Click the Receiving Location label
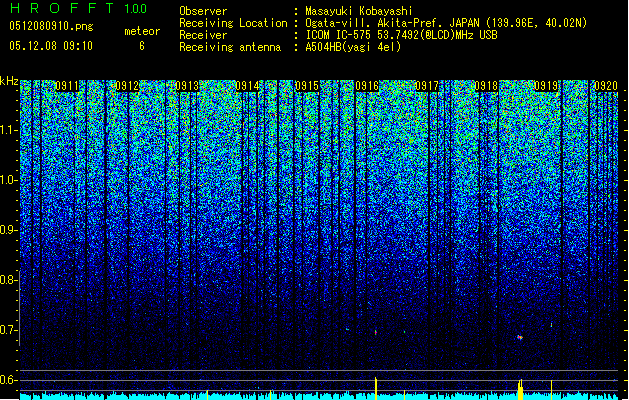The image size is (629, 400). 233,23
